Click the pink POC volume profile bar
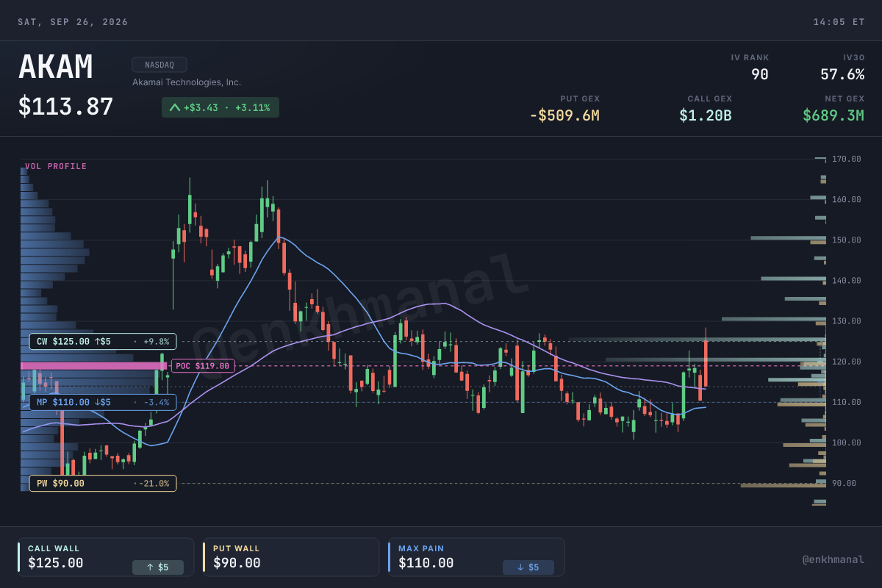 [x=93, y=365]
